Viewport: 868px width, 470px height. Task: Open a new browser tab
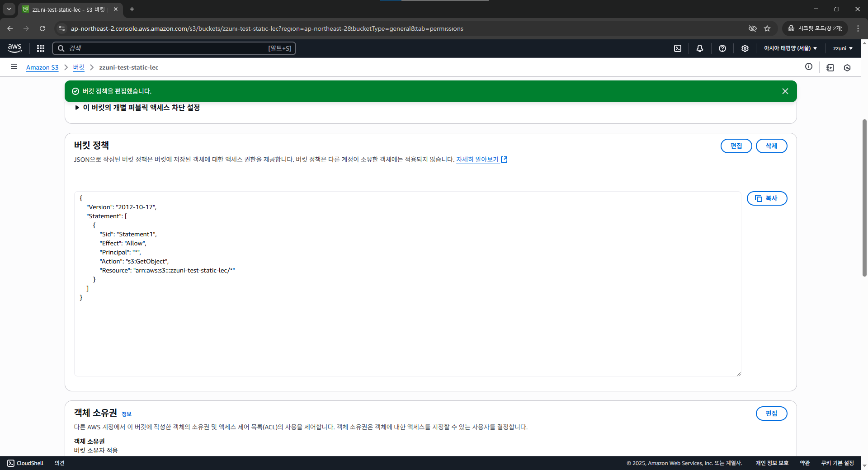click(132, 9)
